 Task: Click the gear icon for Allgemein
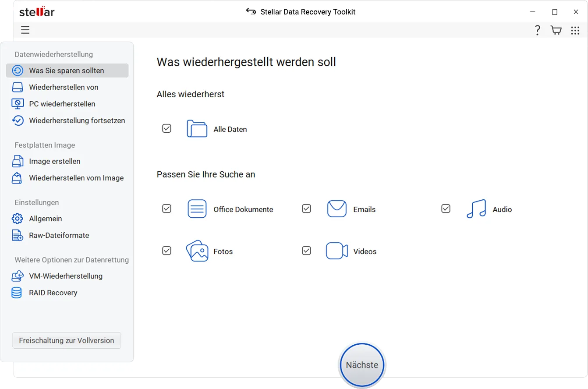[x=17, y=219]
